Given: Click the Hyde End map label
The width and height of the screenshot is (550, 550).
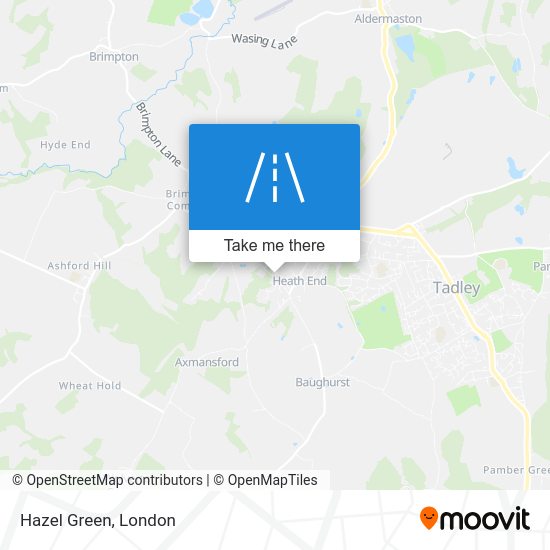Looking at the screenshot, I should coord(65,145).
